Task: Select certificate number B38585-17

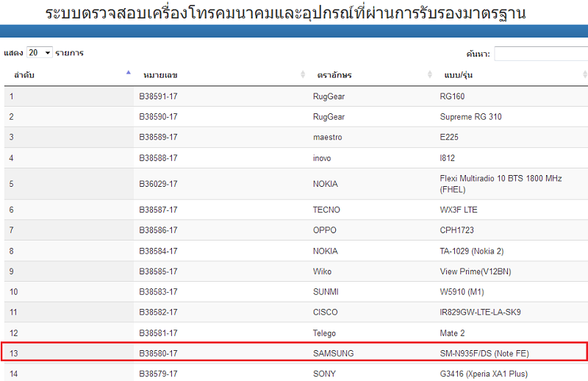Action: pyautogui.click(x=158, y=271)
